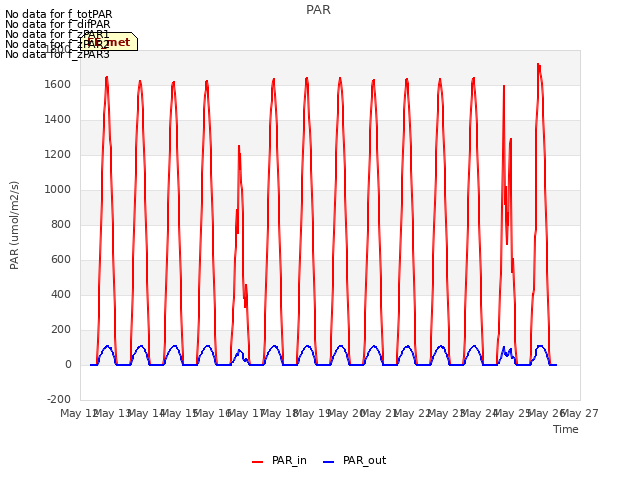
Task: Click the tallest red peak near May 26
Action: pyautogui.click(x=539, y=65)
